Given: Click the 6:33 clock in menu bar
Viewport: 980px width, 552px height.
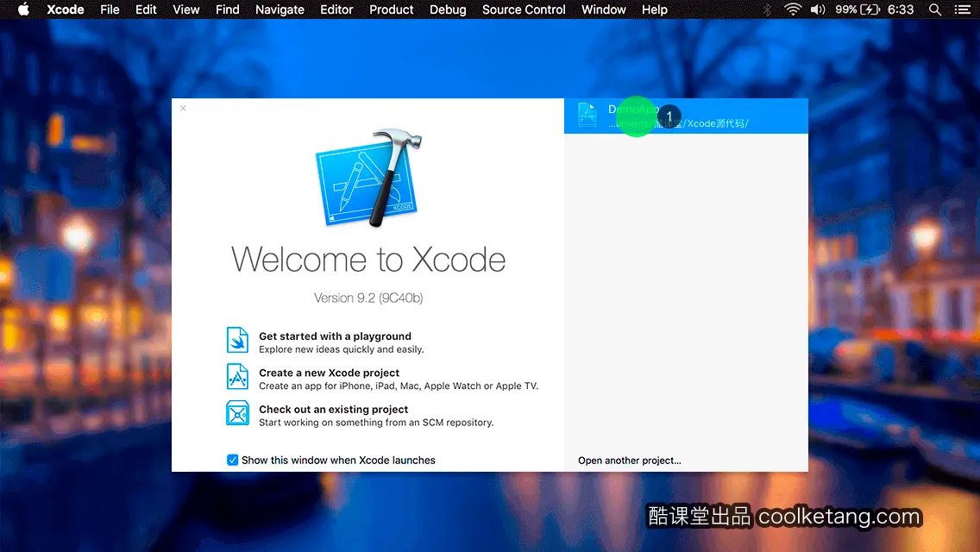Looking at the screenshot, I should pos(901,9).
